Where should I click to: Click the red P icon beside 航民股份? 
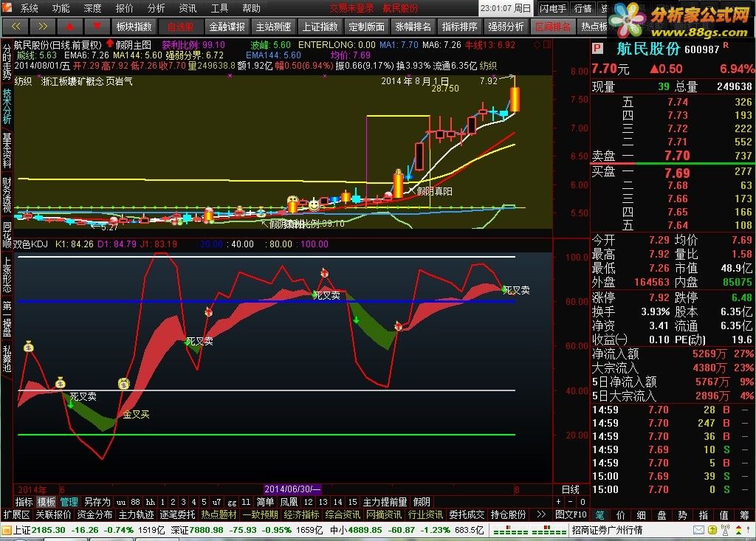coord(597,49)
